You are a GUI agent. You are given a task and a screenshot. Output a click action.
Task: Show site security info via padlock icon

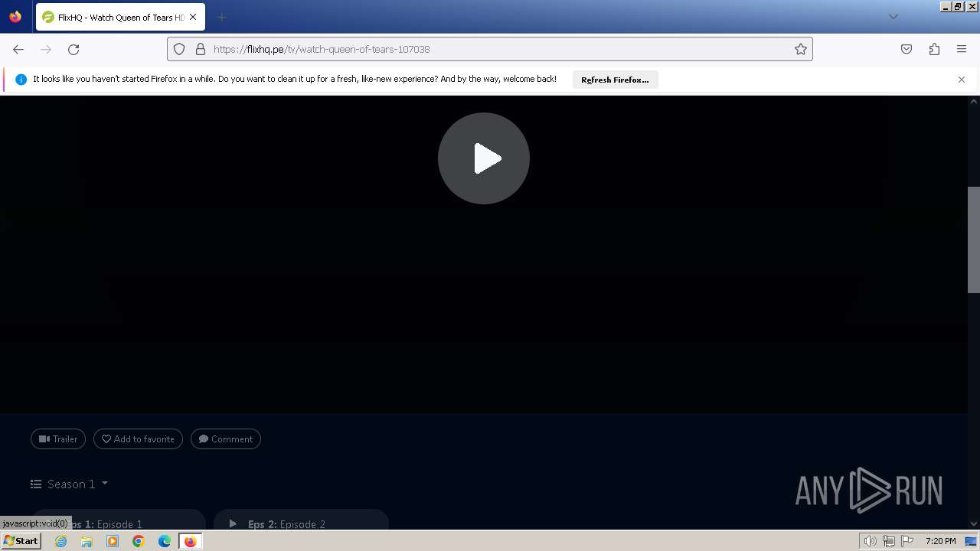coord(201,49)
